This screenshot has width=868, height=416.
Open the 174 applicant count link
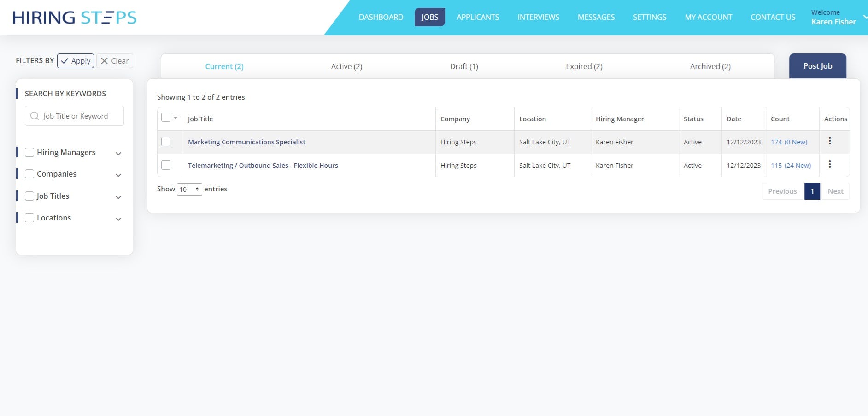click(x=776, y=142)
